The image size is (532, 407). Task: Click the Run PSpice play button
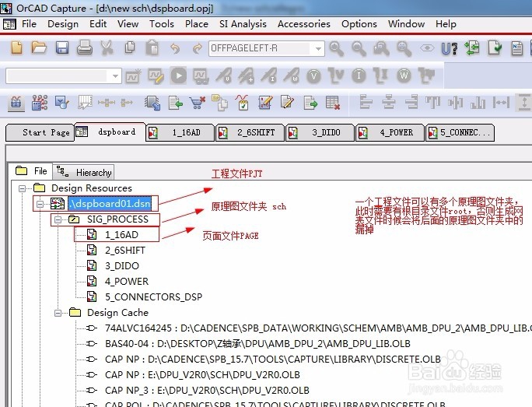pyautogui.click(x=178, y=75)
